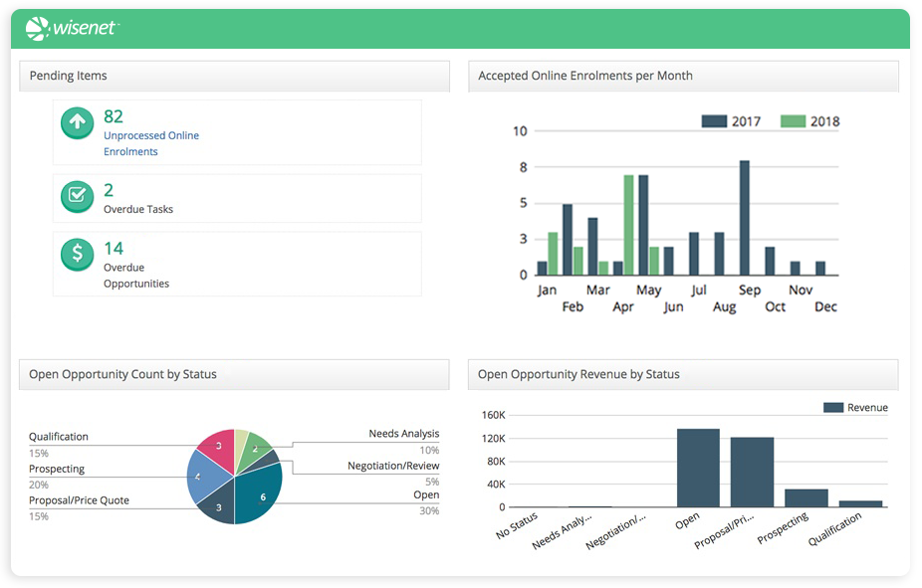Select the Open revenue bar

tap(698, 468)
